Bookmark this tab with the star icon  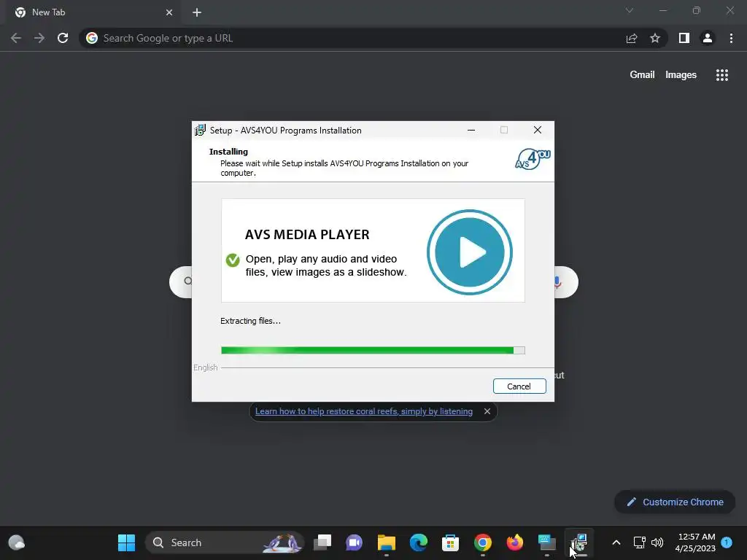click(655, 38)
